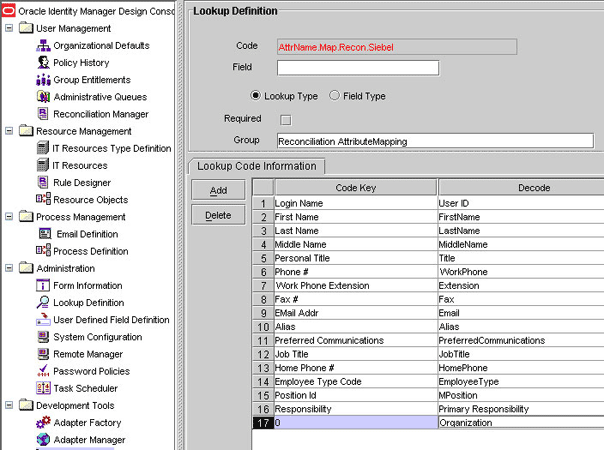
Task: Select row 10 number header
Action: 263,327
